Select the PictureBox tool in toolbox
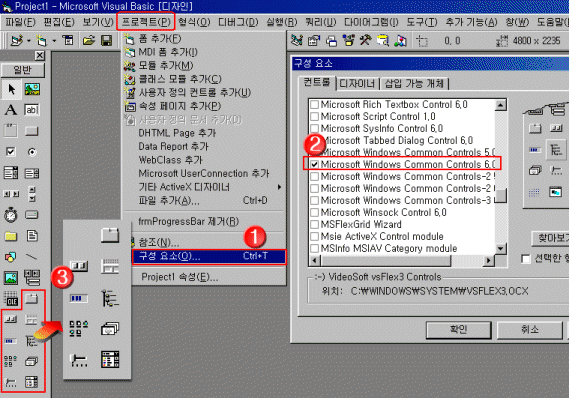Viewport: 569px width, 398px height. pyautogui.click(x=32, y=89)
